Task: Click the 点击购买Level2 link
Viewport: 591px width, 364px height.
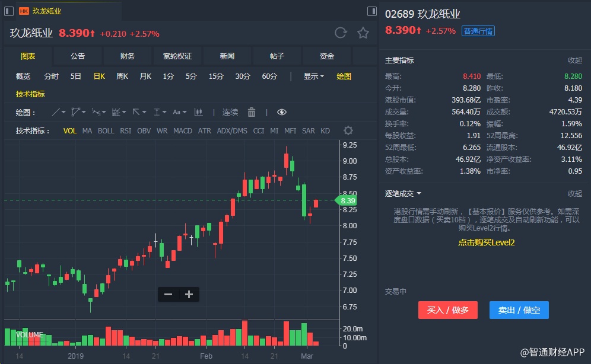Action: coord(486,242)
